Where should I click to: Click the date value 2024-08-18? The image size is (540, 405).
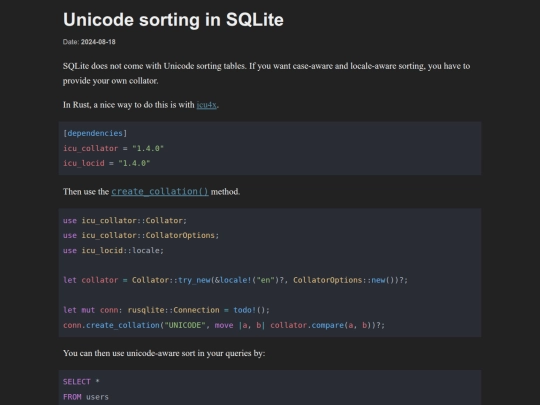(98, 42)
